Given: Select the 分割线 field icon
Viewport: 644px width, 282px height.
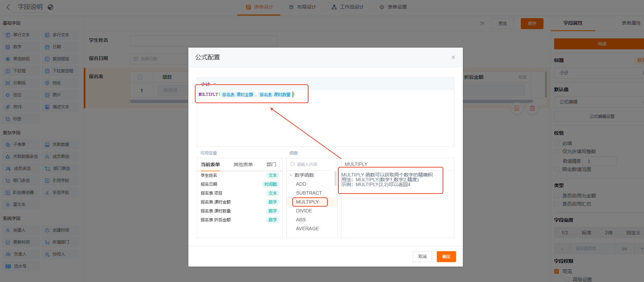Looking at the screenshot, I should pyautogui.click(x=8, y=83).
